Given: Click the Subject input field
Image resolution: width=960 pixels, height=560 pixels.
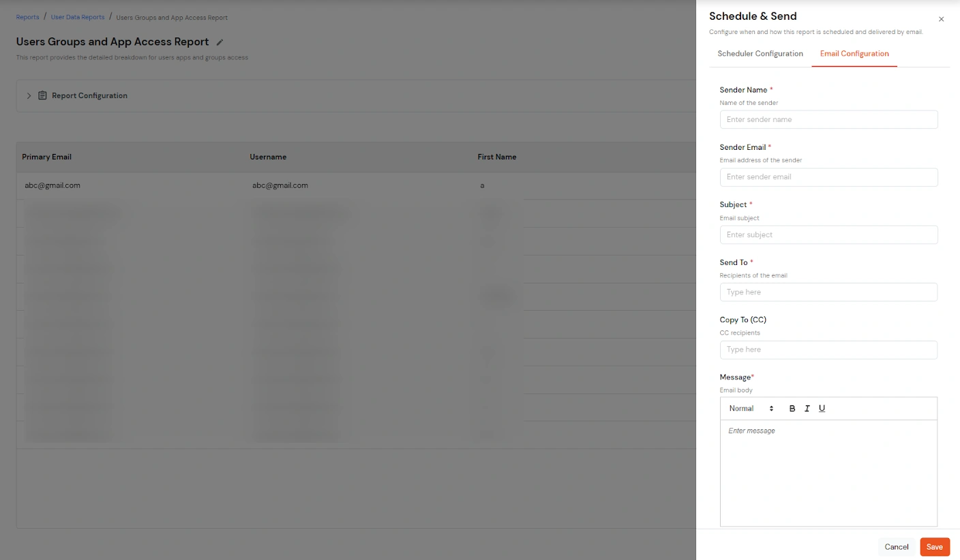Looking at the screenshot, I should pos(828,234).
